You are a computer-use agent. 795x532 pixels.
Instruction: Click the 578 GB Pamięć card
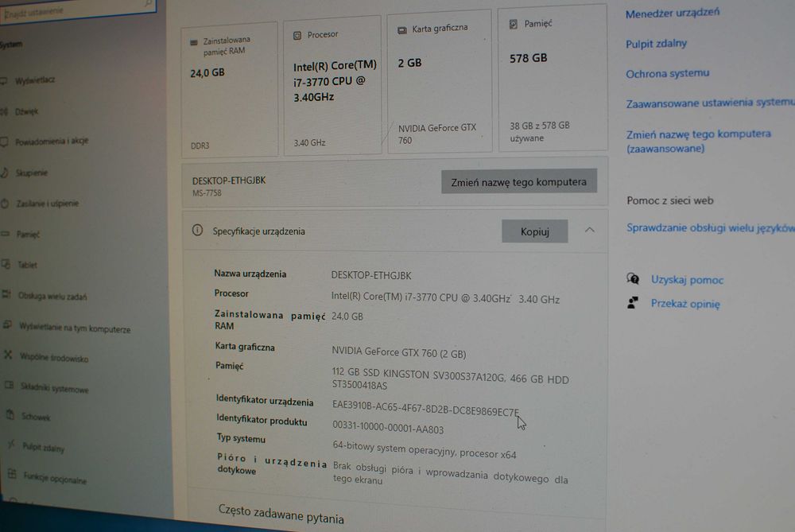click(553, 78)
